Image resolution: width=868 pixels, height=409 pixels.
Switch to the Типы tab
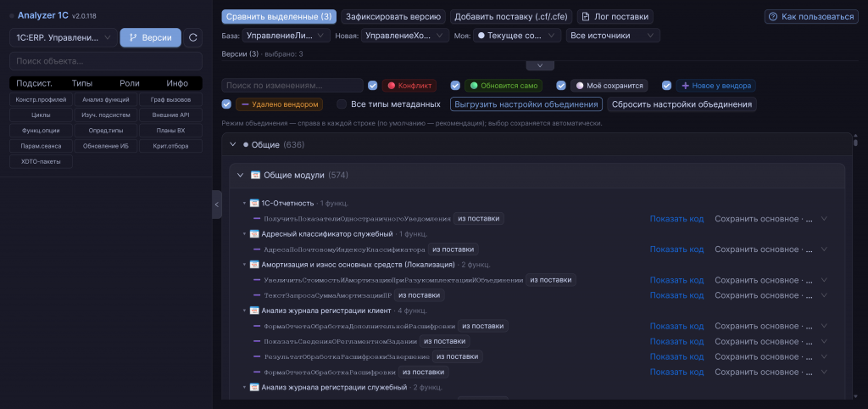82,84
